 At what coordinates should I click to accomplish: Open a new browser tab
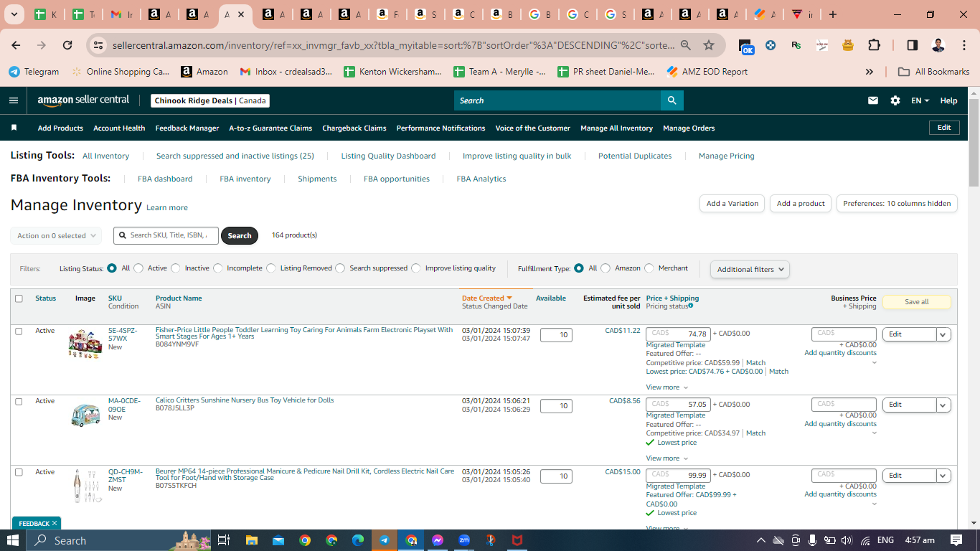(x=832, y=14)
